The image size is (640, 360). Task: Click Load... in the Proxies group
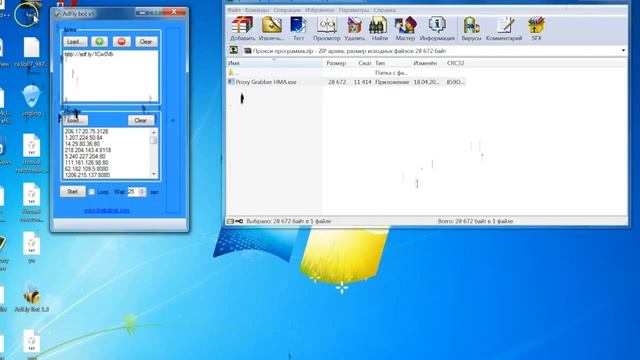(76, 120)
